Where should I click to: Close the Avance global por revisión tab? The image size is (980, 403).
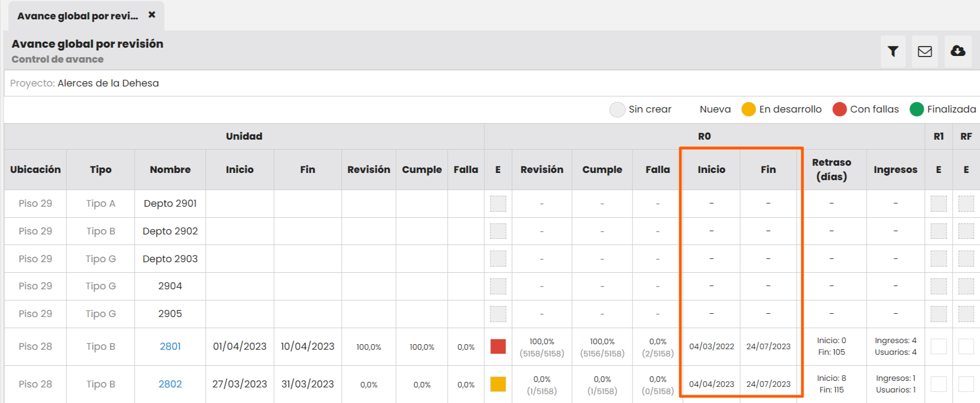[151, 15]
